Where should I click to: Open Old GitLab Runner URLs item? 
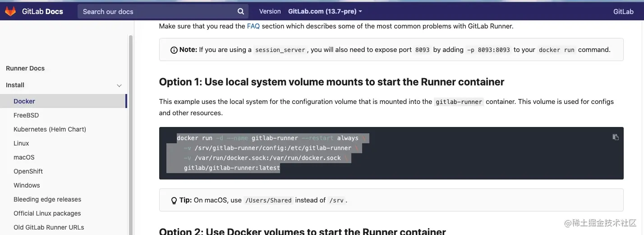tap(49, 227)
